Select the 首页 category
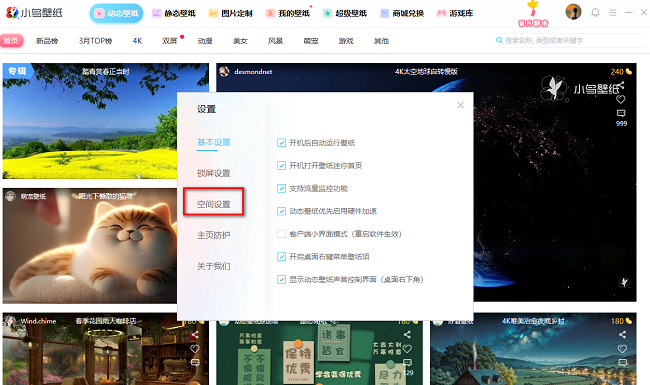This screenshot has width=650, height=385. pyautogui.click(x=11, y=41)
